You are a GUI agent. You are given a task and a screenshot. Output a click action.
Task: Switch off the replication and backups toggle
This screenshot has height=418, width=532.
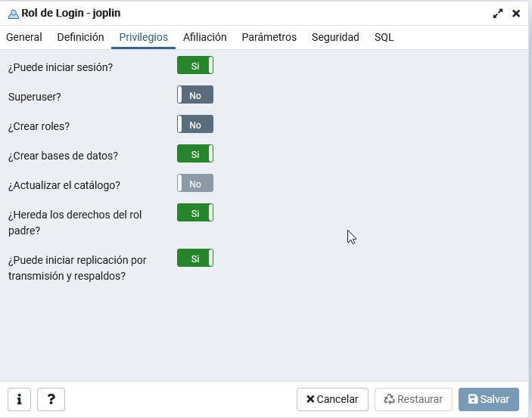[195, 259]
